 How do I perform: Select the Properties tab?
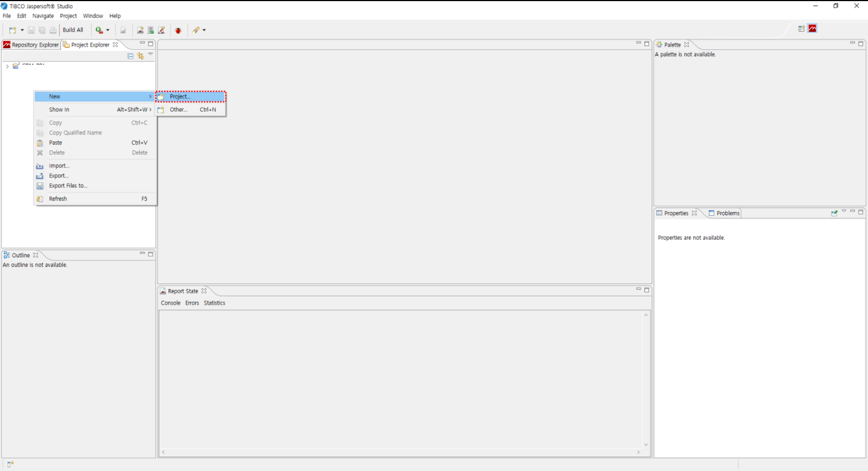(676, 213)
